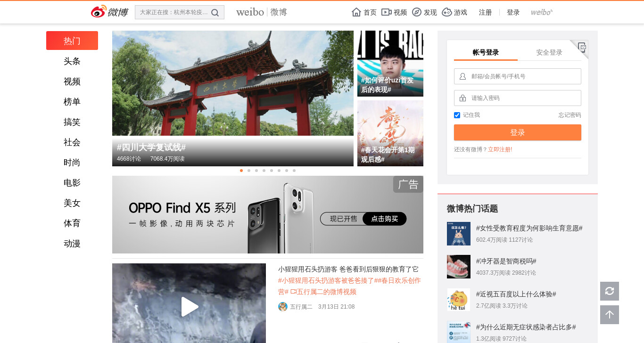Focus the 请输入密码 password field
This screenshot has height=343, width=644.
[518, 98]
